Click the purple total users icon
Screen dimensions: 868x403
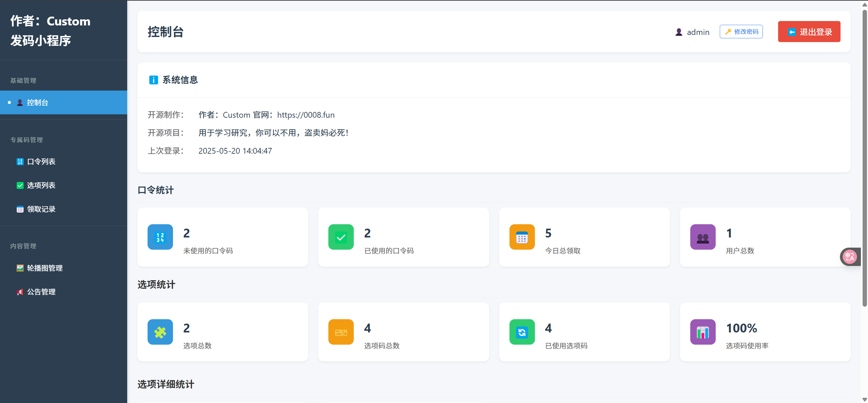(x=702, y=237)
